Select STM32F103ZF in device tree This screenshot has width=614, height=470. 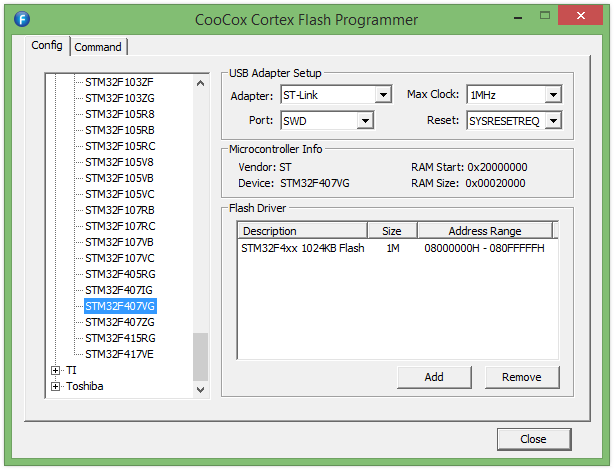click(119, 82)
